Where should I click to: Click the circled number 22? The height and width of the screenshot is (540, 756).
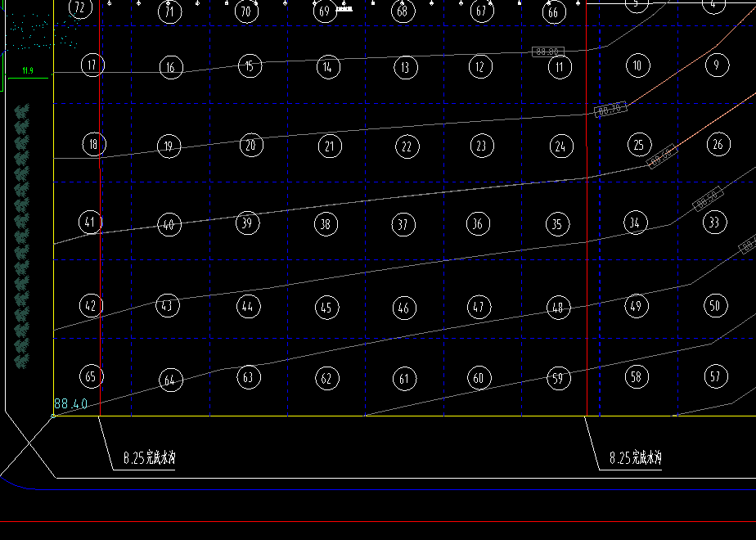coord(407,146)
